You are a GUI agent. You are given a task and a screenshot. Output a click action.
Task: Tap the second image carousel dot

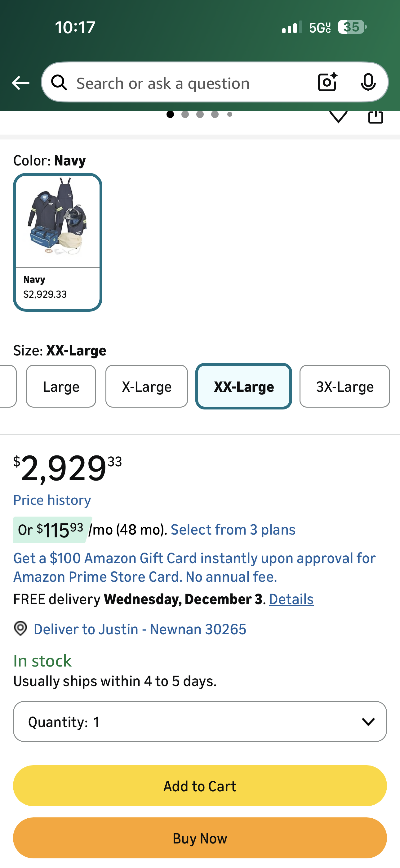coord(185,115)
